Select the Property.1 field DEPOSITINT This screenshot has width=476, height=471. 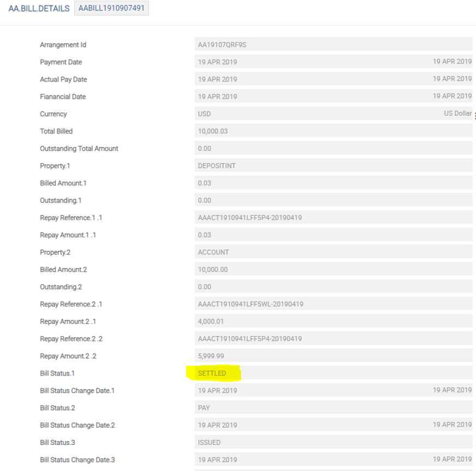[333, 166]
